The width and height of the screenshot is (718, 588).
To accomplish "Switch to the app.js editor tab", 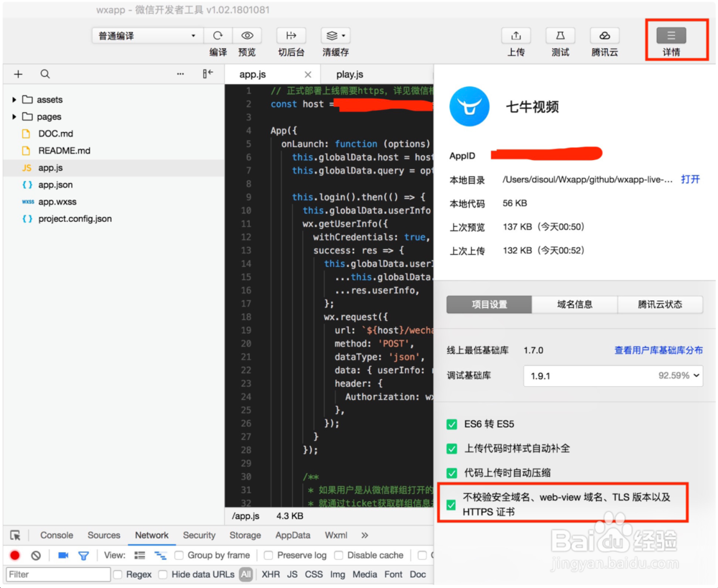I will point(253,74).
